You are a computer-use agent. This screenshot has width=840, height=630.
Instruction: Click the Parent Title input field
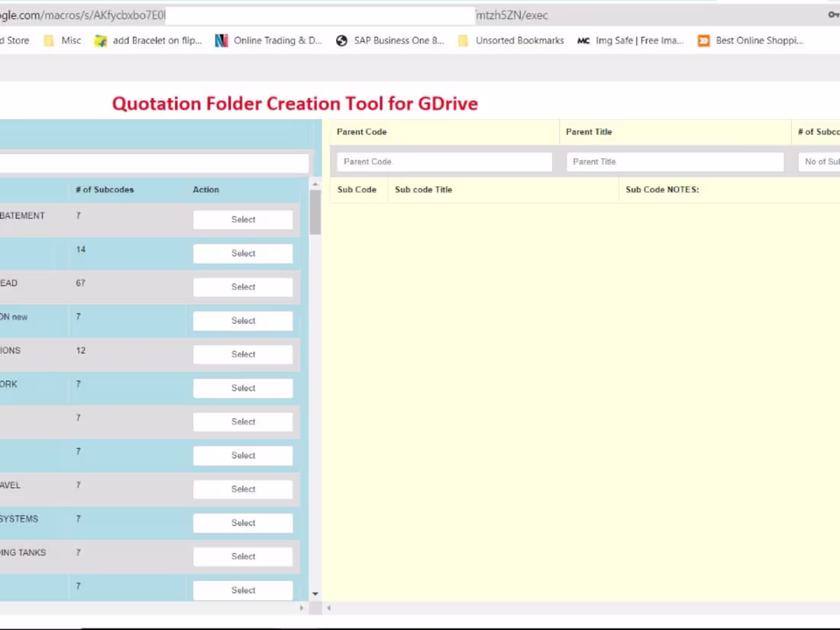pyautogui.click(x=675, y=161)
